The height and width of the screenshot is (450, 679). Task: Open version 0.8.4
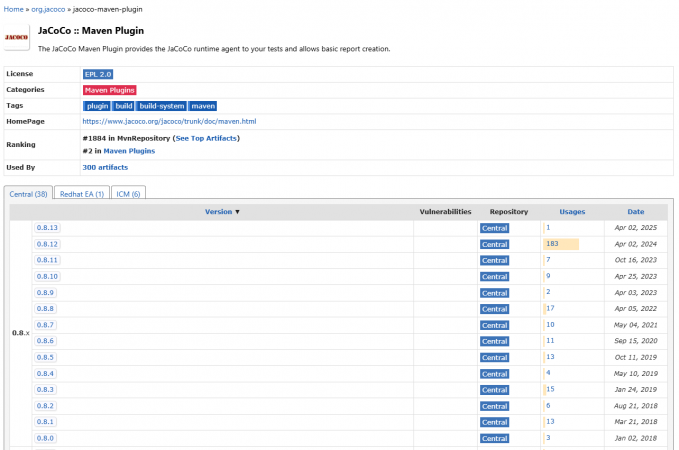pyautogui.click(x=45, y=374)
